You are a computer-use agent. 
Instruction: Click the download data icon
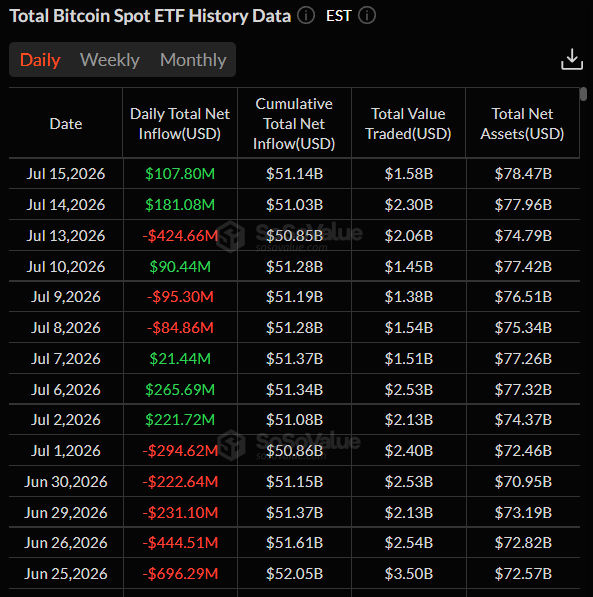pos(572,59)
